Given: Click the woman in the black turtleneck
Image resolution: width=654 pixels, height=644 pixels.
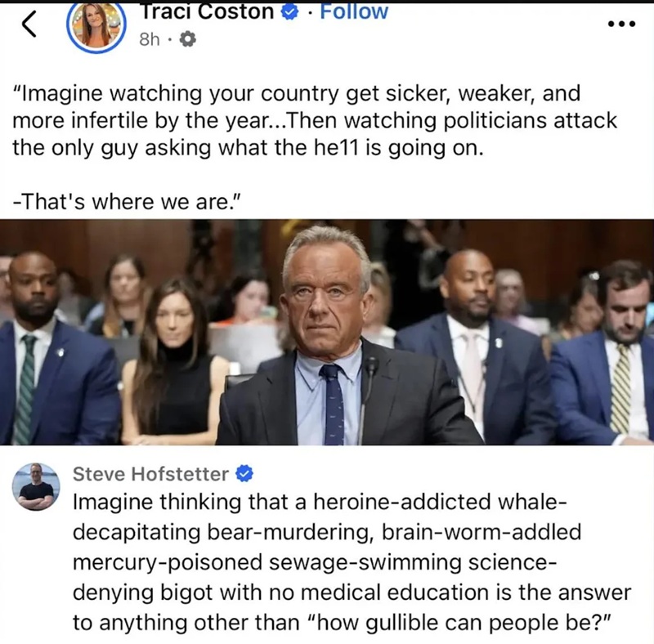Looking at the screenshot, I should click(x=173, y=360).
